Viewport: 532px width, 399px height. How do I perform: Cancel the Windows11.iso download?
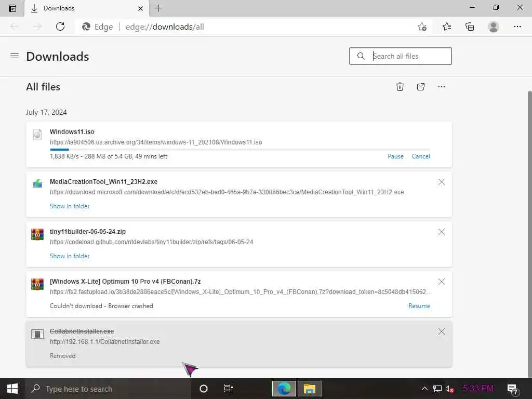pyautogui.click(x=421, y=156)
